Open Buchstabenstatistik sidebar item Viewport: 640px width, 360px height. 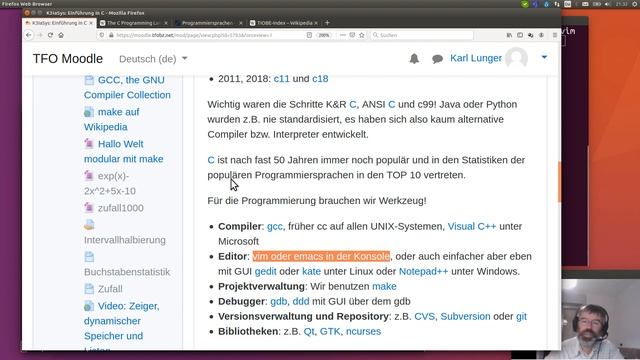click(x=127, y=272)
